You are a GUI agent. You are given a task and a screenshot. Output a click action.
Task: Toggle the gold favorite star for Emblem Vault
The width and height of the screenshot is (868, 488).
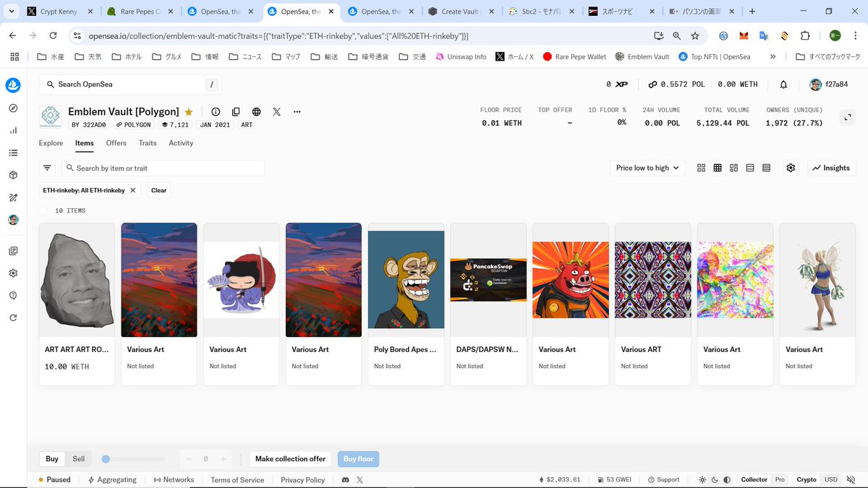coord(189,112)
